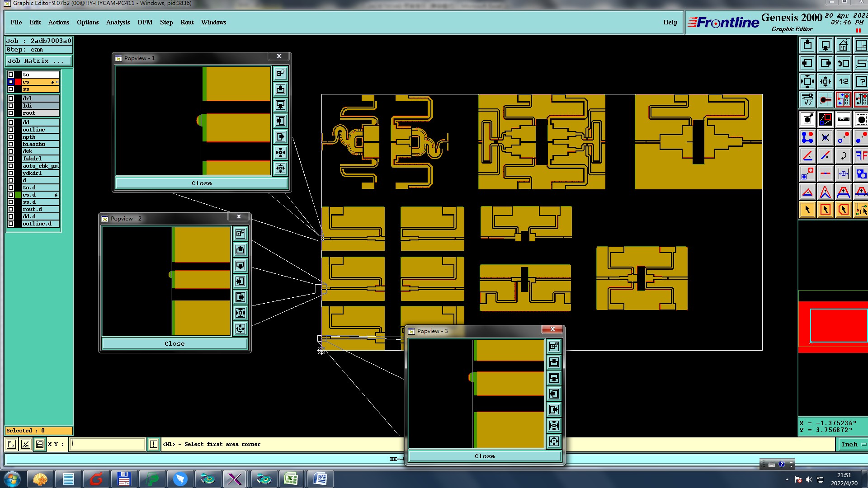Open the DFM menu
The width and height of the screenshot is (868, 488).
(145, 22)
